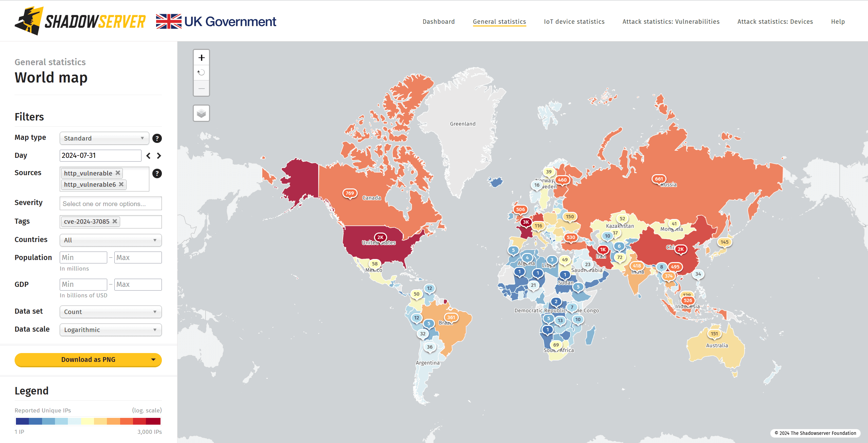Viewport: 868px width, 443px height.
Task: Click the Shadowserver logo
Action: pyautogui.click(x=80, y=21)
